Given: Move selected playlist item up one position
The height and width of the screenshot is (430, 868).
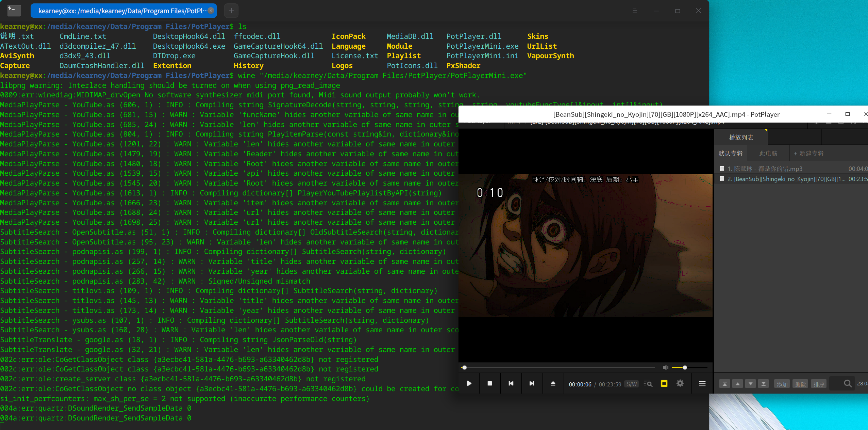Looking at the screenshot, I should point(737,383).
